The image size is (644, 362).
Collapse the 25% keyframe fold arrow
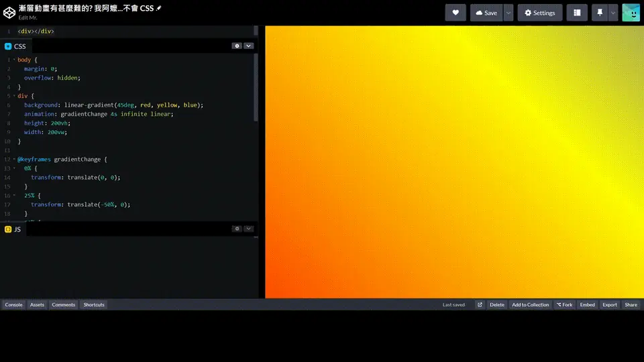point(14,195)
